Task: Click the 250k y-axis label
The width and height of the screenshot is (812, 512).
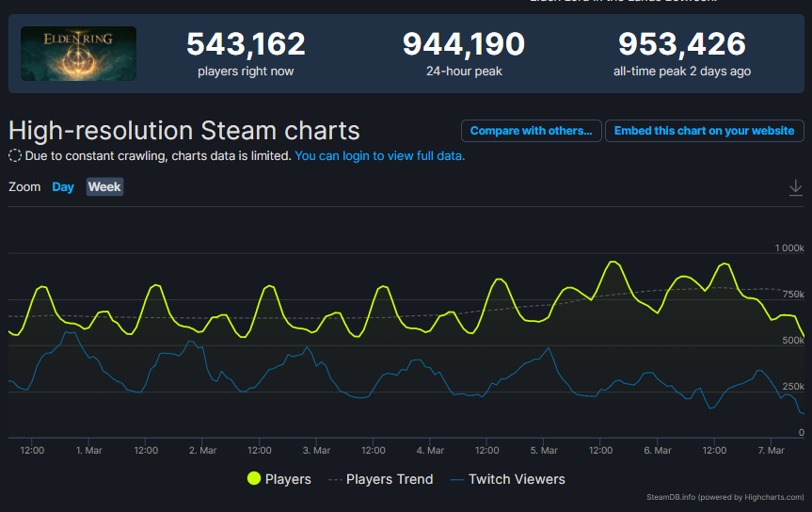Action: pos(793,386)
